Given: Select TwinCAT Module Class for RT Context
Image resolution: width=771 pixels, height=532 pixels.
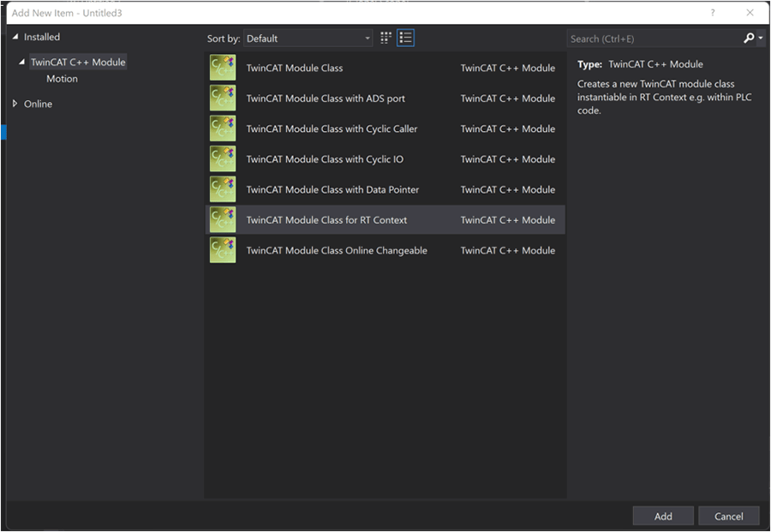Looking at the screenshot, I should point(326,220).
